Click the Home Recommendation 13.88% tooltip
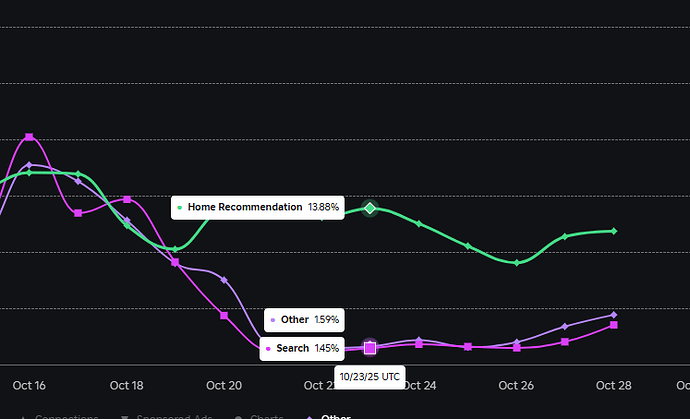The image size is (690, 419). click(x=258, y=207)
